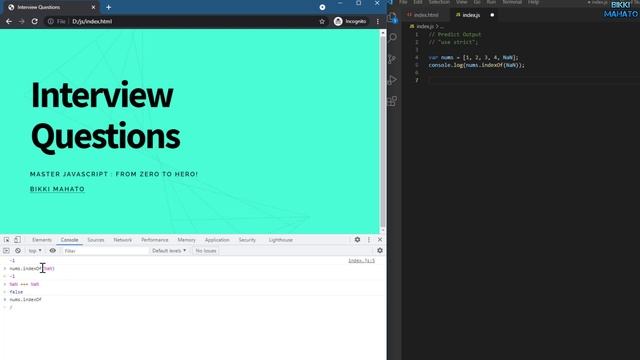Screen dimensions: 640x360
Task: Click the Interview Questions page heading
Action: pos(105,116)
